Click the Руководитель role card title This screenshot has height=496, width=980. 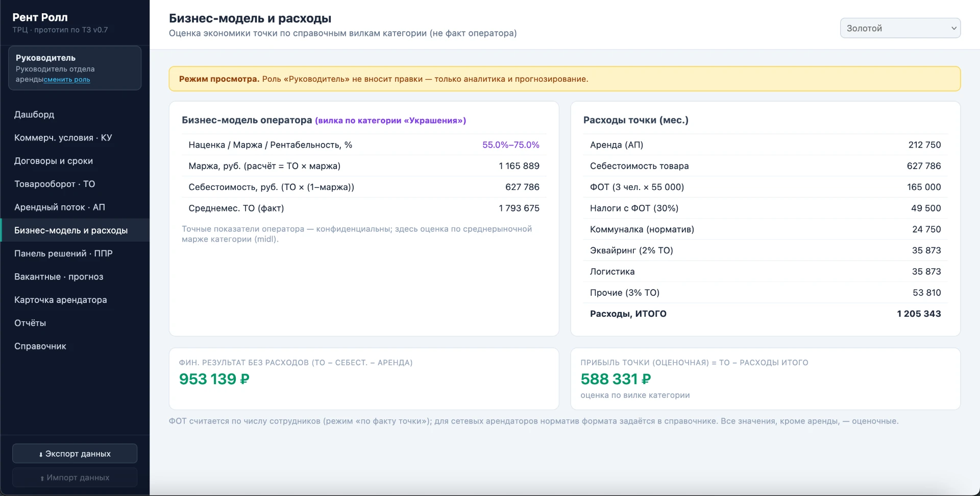pyautogui.click(x=45, y=58)
